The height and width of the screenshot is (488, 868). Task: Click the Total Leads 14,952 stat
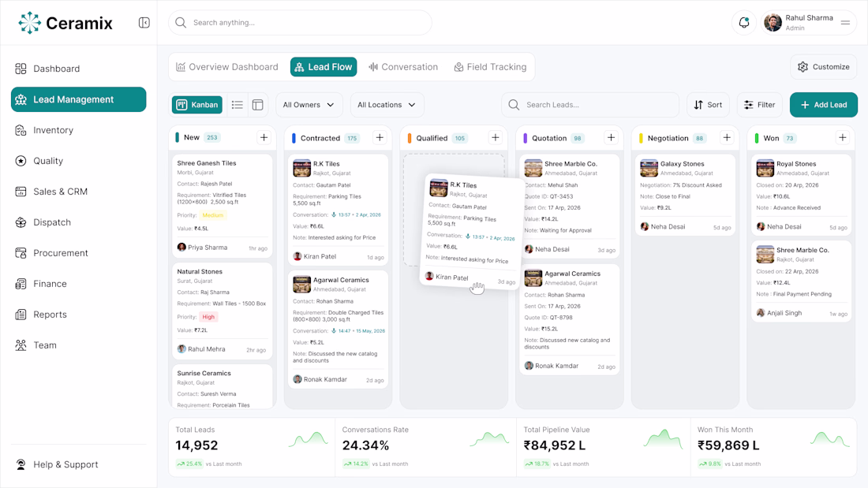pos(196,445)
